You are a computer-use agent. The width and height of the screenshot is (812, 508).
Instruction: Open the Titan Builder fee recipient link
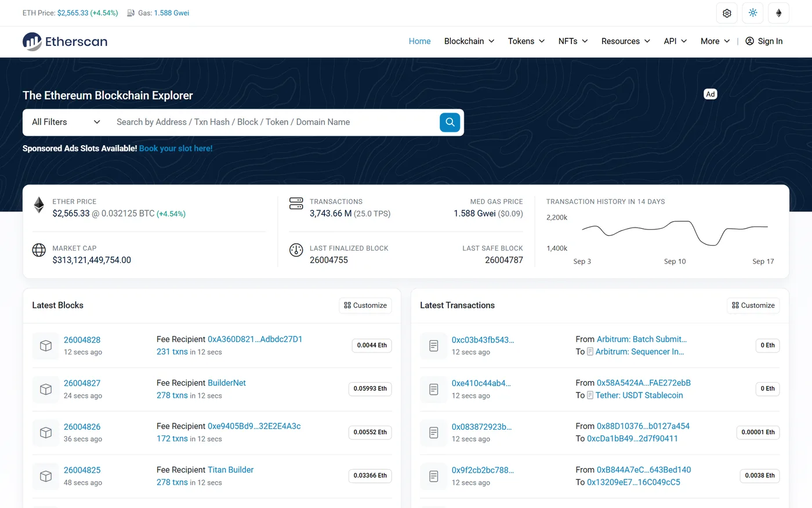tap(231, 470)
